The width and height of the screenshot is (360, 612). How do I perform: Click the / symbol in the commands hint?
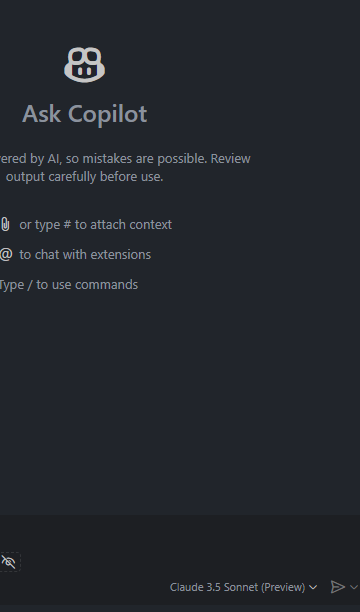pos(30,285)
